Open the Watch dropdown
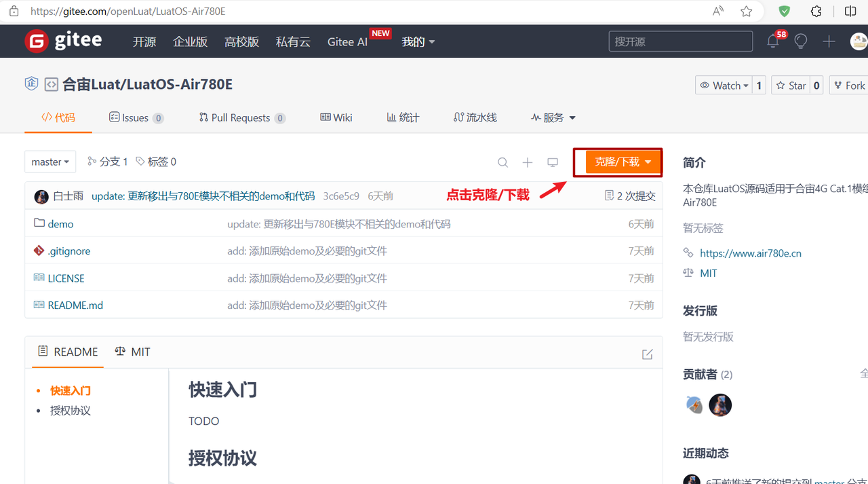 point(724,85)
